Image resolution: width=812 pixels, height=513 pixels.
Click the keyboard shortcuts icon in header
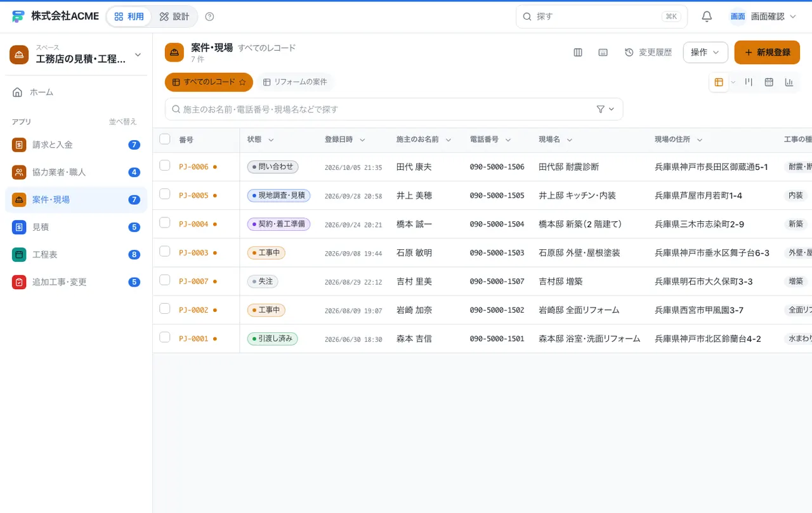(x=603, y=53)
